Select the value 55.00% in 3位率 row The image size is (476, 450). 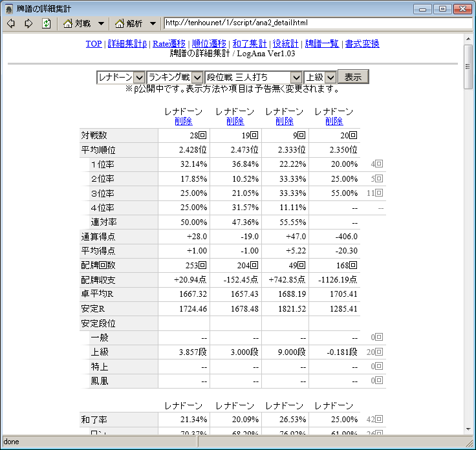coord(344,193)
